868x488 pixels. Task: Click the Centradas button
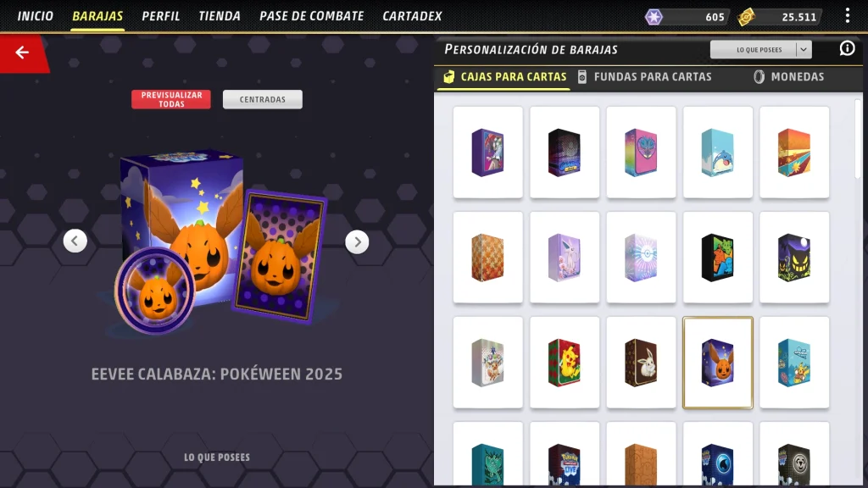point(263,100)
